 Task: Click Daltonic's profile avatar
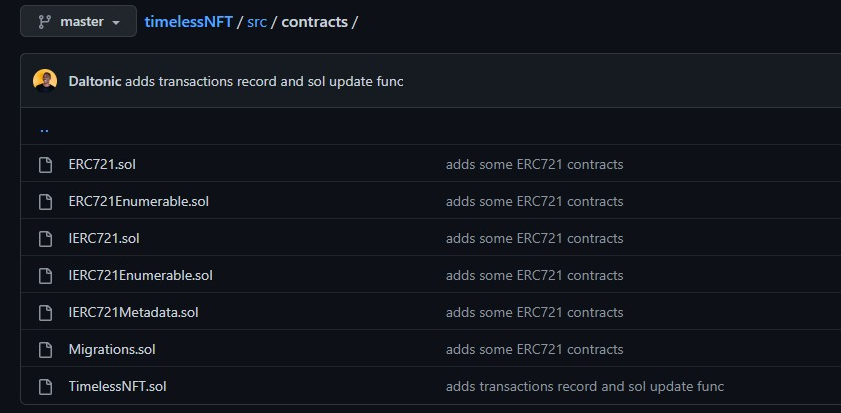[x=45, y=81]
